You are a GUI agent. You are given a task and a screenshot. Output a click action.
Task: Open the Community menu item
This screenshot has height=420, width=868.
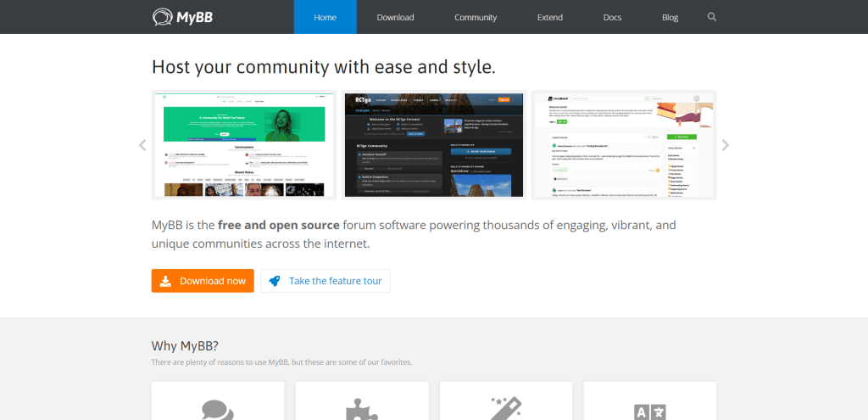point(476,17)
